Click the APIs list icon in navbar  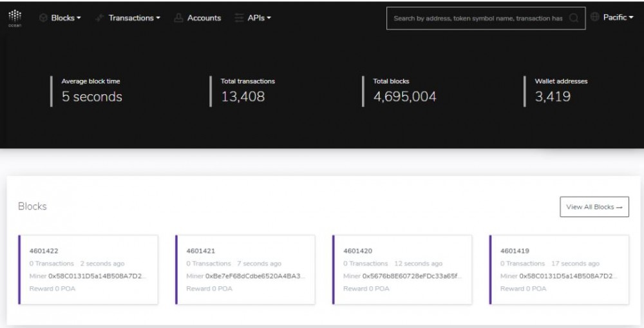pos(239,18)
